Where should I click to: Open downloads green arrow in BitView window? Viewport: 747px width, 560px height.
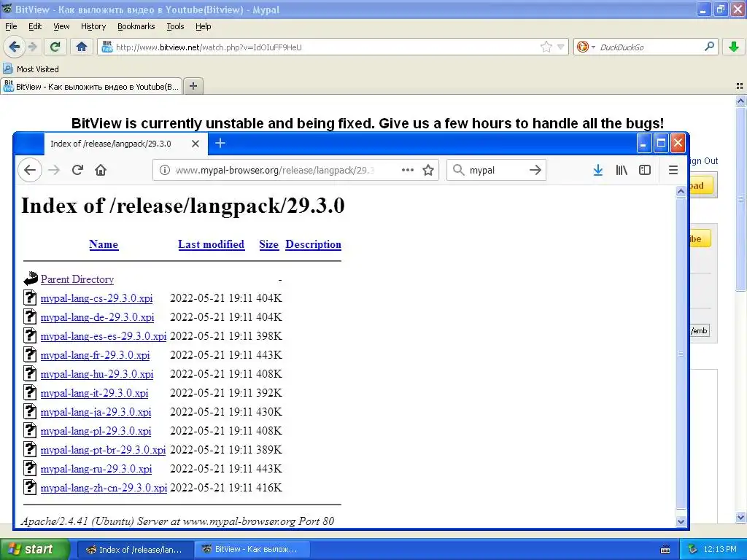pos(734,47)
